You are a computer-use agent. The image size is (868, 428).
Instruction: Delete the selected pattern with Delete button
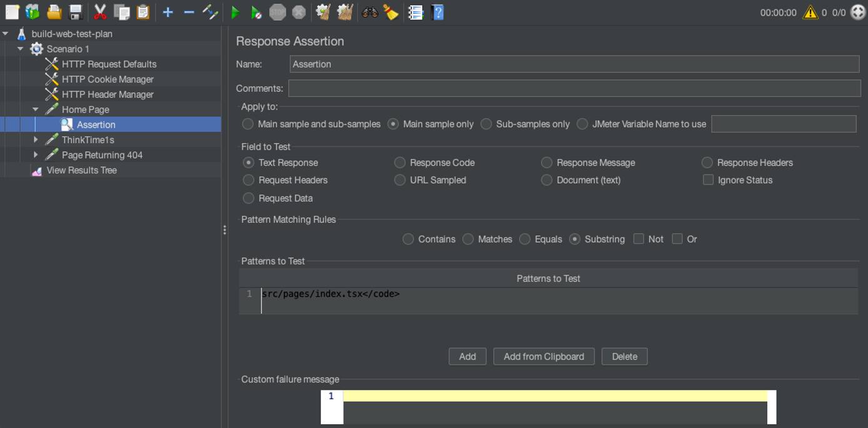[x=624, y=356]
